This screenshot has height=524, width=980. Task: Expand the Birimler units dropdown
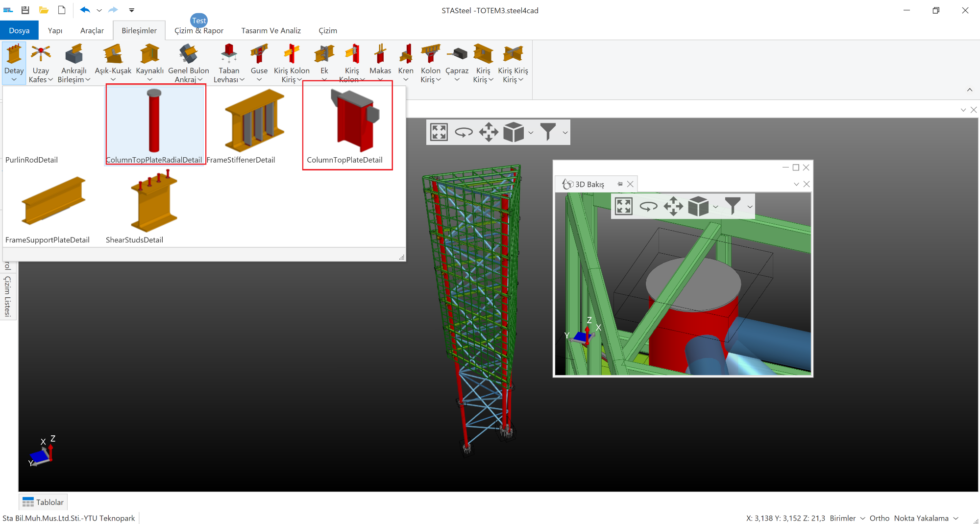862,518
